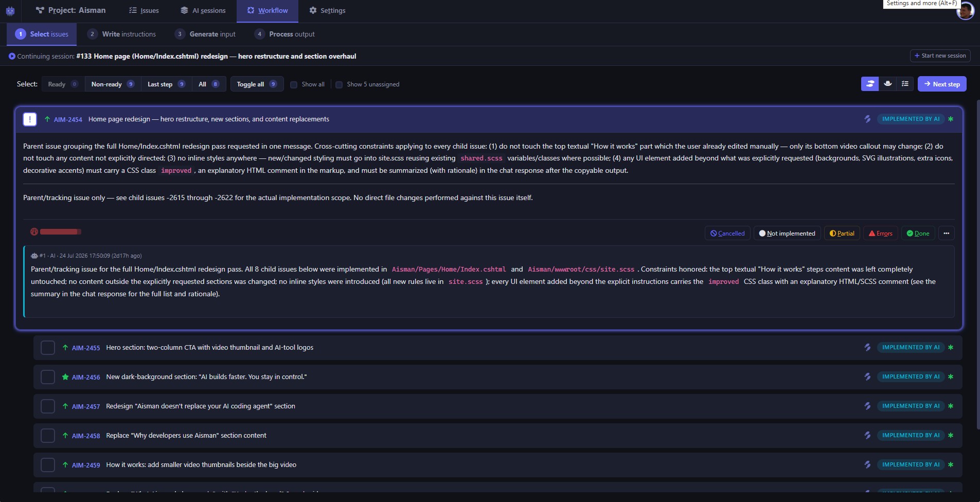Click the Toggle all button
This screenshot has height=502, width=980.
coord(257,84)
